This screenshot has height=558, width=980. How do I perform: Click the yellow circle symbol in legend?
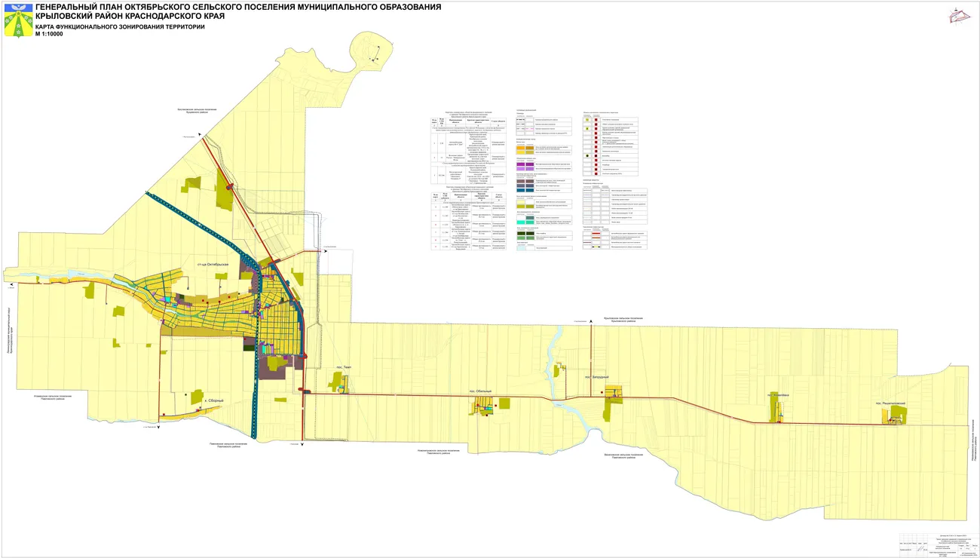pos(586,120)
